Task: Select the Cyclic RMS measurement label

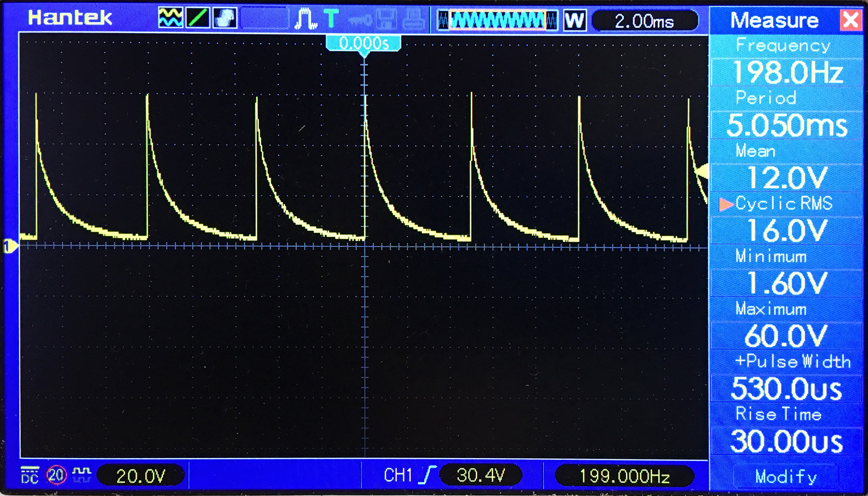Action: coord(784,203)
